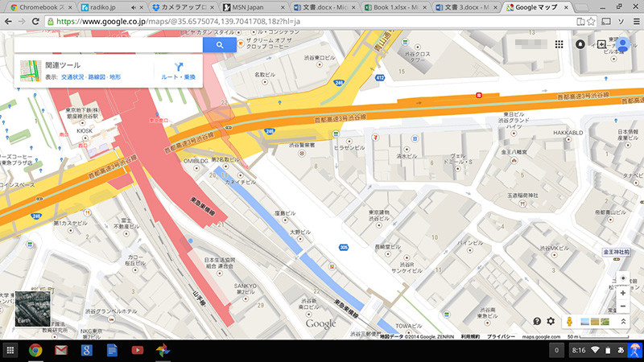This screenshot has height=362, width=644.
Task: Open the Google account avatar
Action: point(622,44)
